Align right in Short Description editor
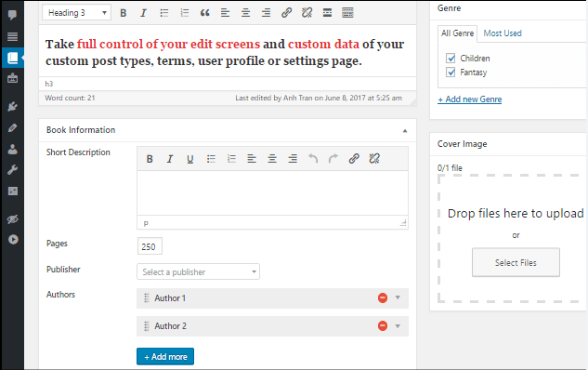 tap(293, 159)
